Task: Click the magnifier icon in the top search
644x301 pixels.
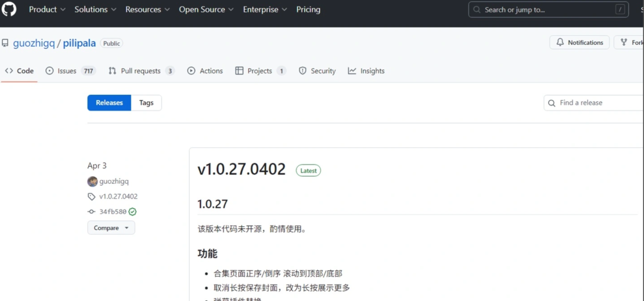Action: [x=477, y=10]
